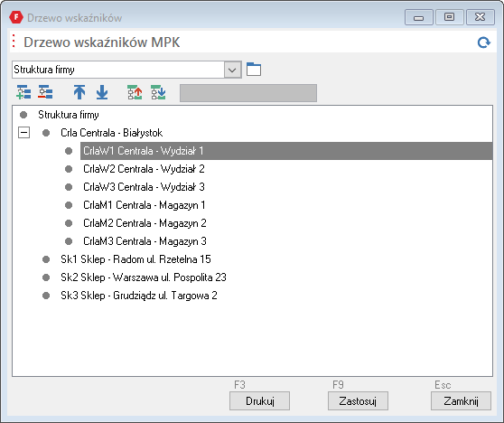This screenshot has height=423, width=504.
Task: Refresh the MPK indicator tree
Action: 483,42
